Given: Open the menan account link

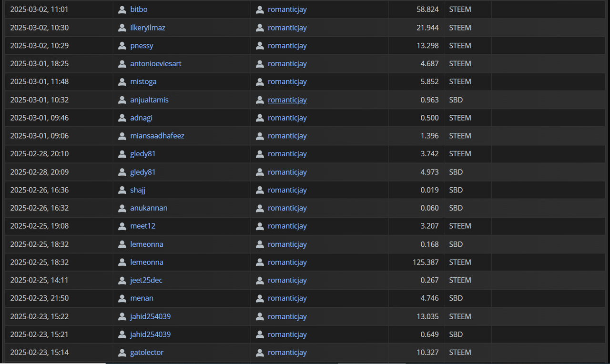Looking at the screenshot, I should click(142, 298).
